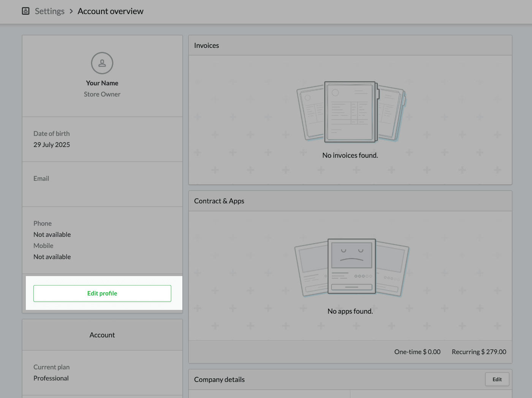Click the sad-face no apps illustration
The width and height of the screenshot is (532, 398).
point(351,267)
